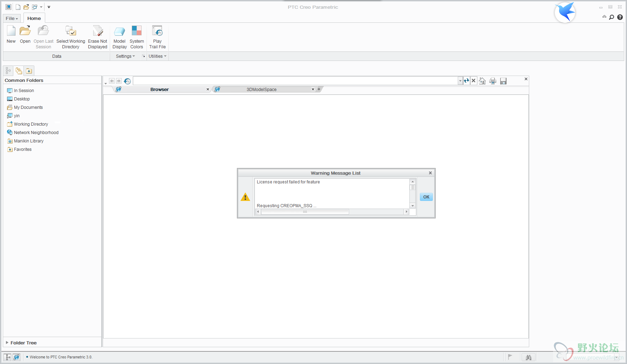Close the embedded browser panel
The height and width of the screenshot is (364, 627).
click(x=526, y=79)
